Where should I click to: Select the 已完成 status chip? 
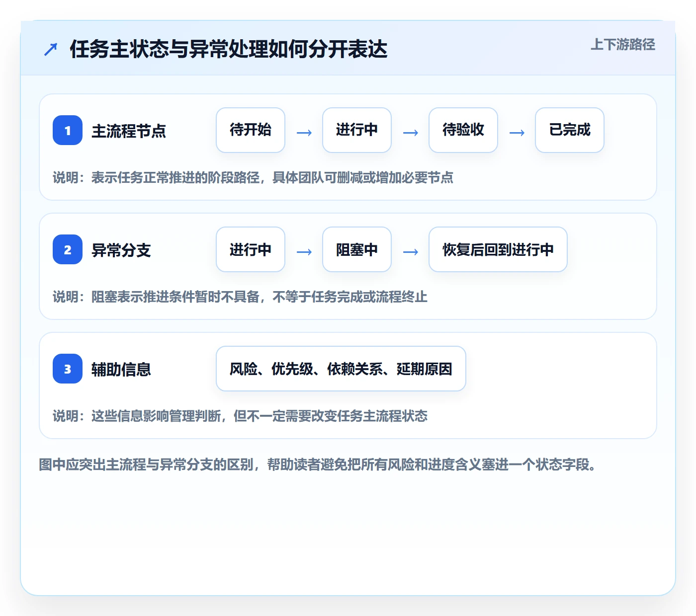pos(570,130)
